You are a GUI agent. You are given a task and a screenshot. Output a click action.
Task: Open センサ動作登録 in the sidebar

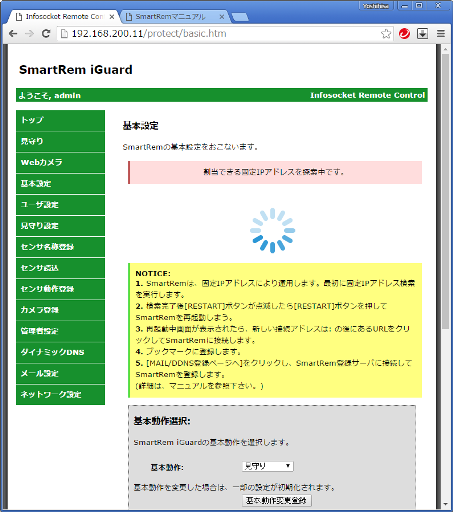tap(60, 289)
